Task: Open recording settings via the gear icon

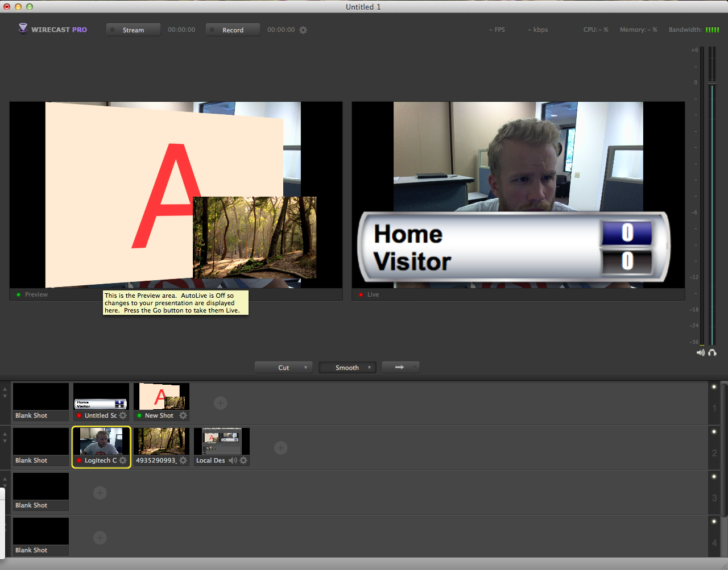Action: pyautogui.click(x=303, y=30)
